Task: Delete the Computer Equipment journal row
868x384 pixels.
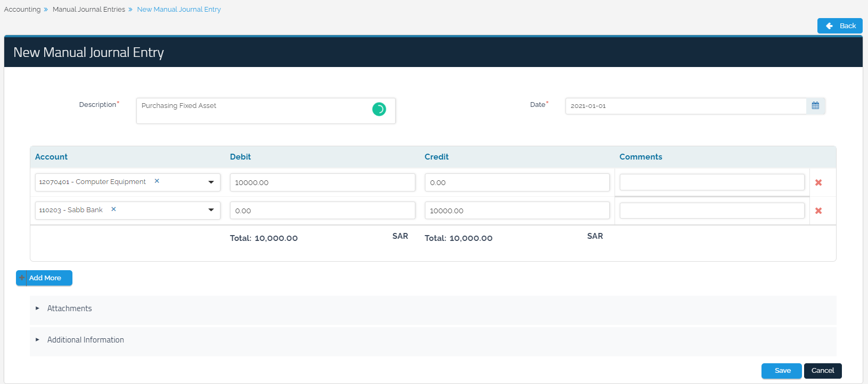Action: (x=818, y=182)
